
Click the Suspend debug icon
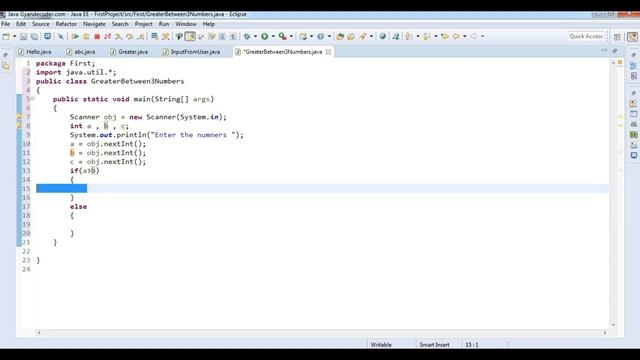(86, 36)
